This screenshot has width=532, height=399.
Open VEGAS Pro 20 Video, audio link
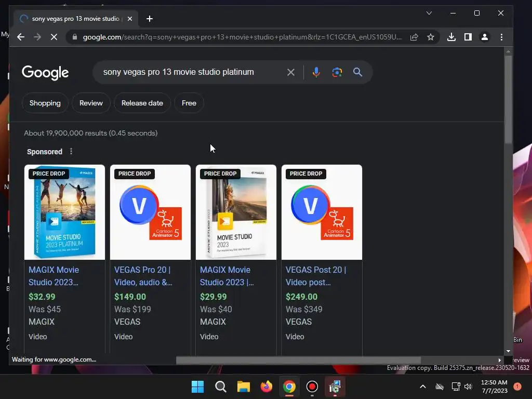[x=143, y=276]
